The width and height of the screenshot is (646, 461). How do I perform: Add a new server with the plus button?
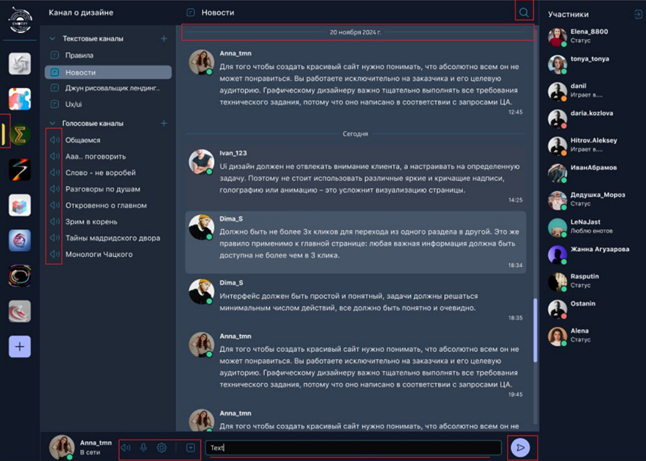[x=20, y=346]
